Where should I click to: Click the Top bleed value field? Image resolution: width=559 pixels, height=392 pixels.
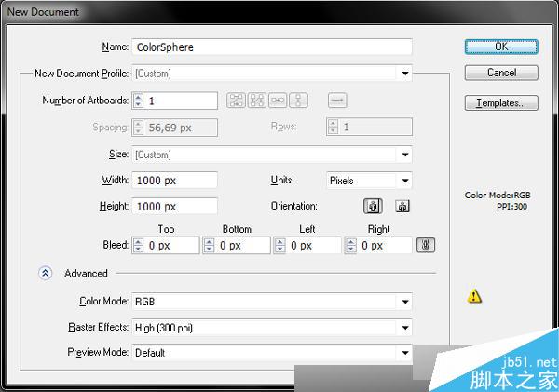click(x=171, y=245)
